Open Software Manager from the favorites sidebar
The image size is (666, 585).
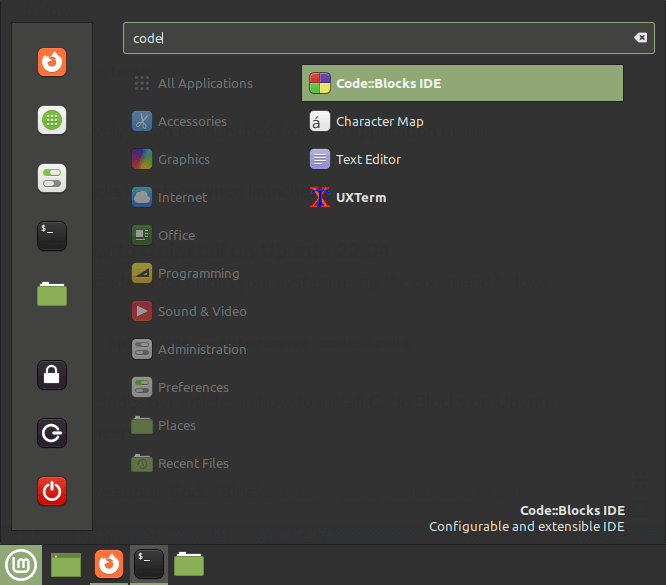coord(52,120)
